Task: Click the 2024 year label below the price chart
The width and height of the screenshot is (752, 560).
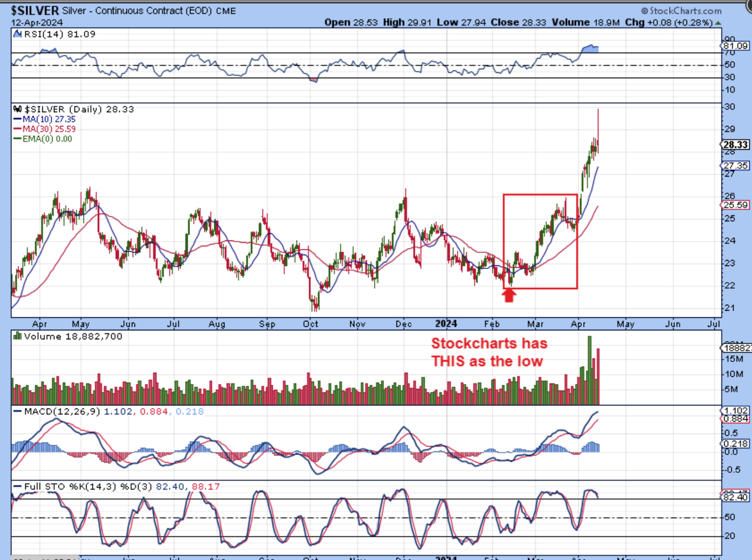Action: click(446, 324)
